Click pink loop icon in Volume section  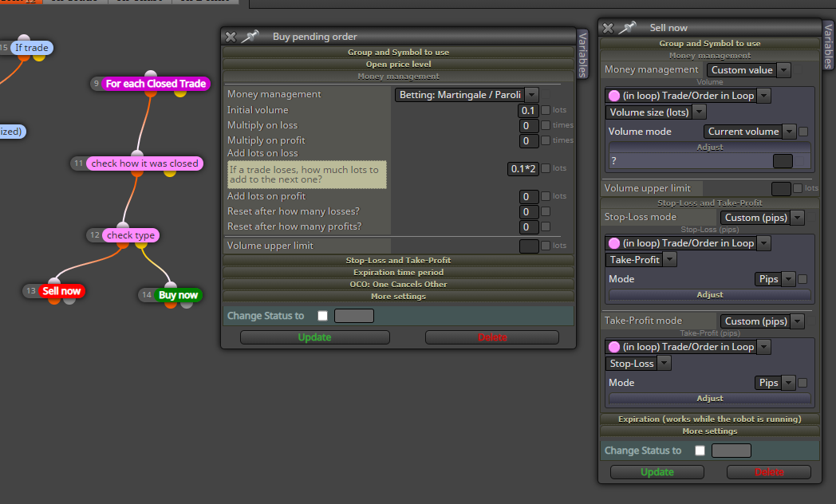[614, 96]
